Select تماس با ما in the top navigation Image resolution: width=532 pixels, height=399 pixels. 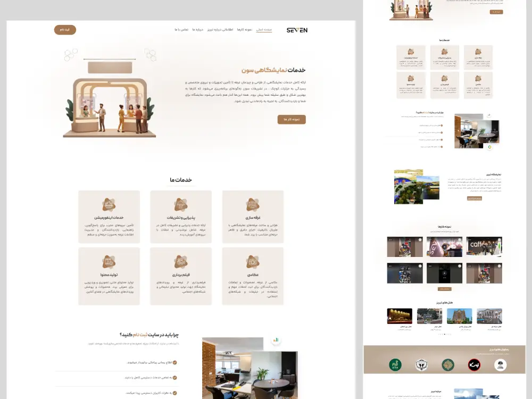point(180,30)
